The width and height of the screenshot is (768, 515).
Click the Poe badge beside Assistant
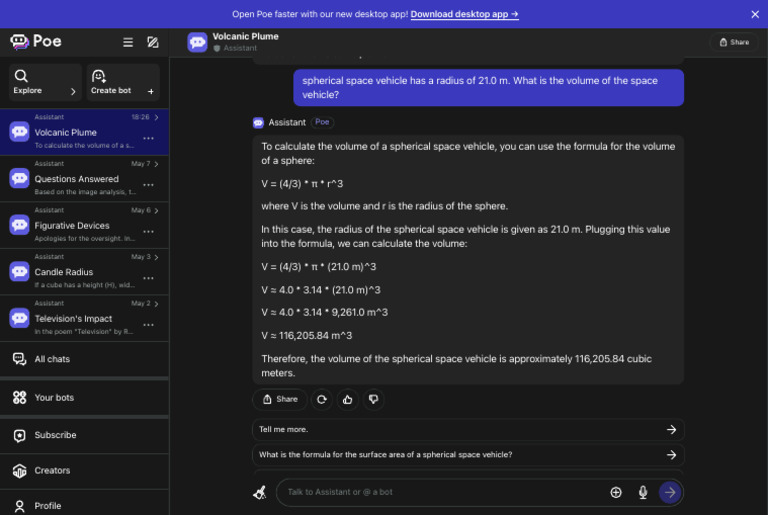322,122
